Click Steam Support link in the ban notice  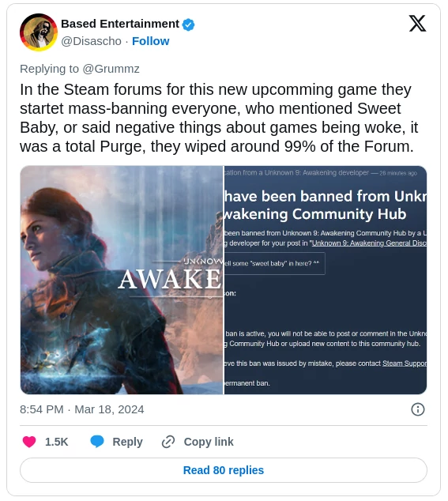405,364
